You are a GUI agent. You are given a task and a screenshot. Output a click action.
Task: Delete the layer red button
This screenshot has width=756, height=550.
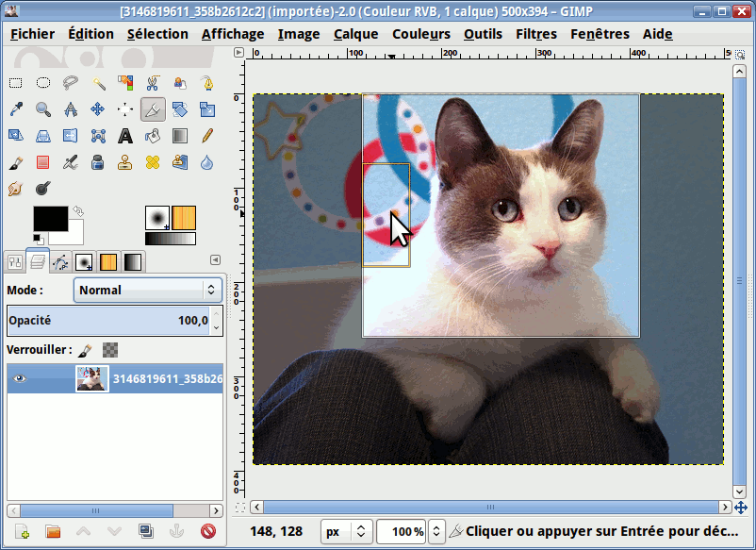pyautogui.click(x=208, y=532)
